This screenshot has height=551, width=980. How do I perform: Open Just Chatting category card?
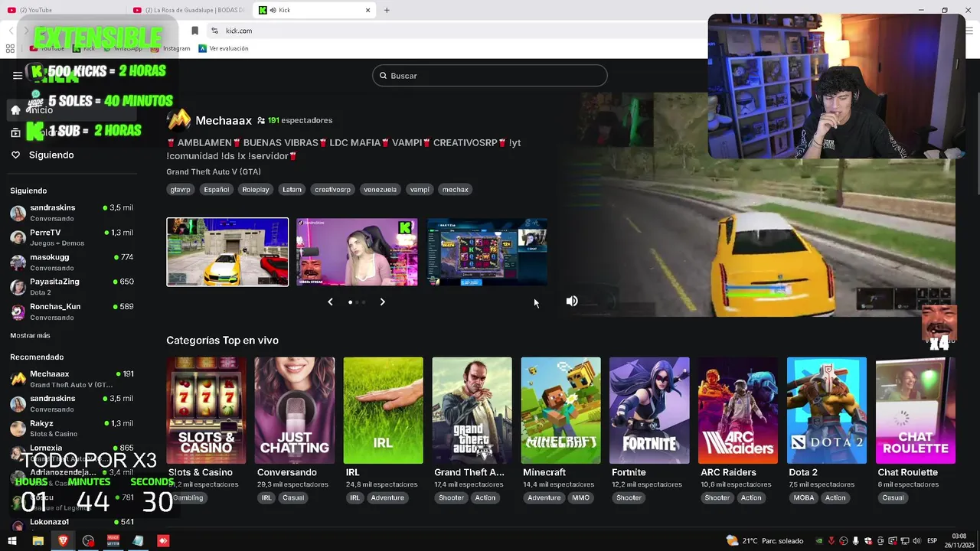pyautogui.click(x=295, y=410)
